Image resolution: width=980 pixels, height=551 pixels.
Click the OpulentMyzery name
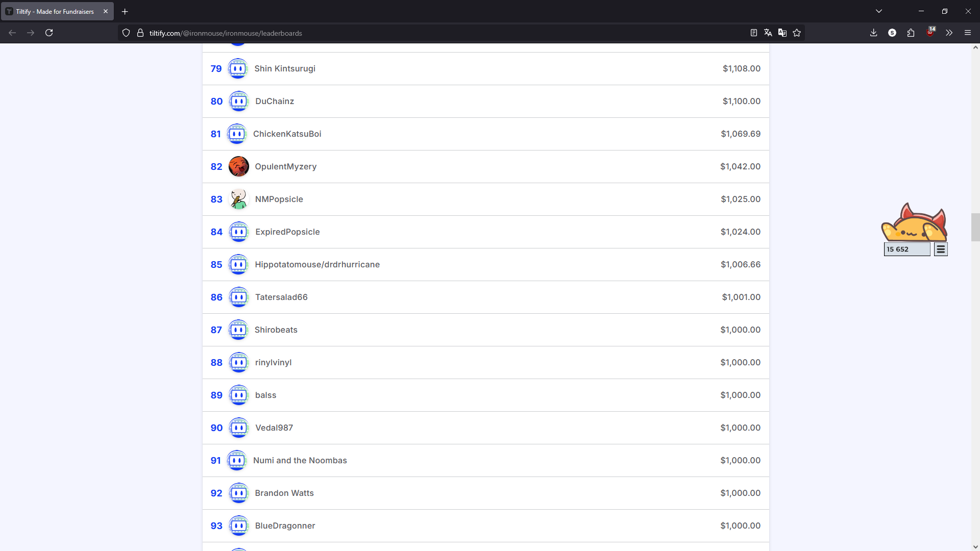[x=286, y=166]
